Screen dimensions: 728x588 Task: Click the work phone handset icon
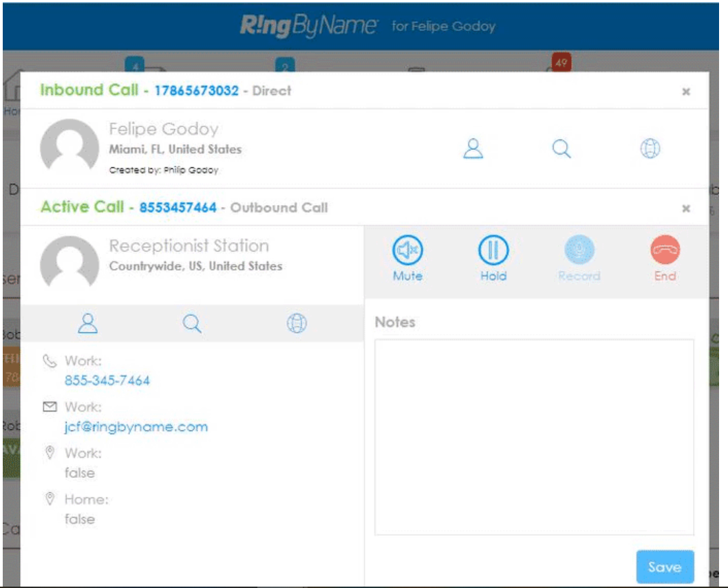50,360
